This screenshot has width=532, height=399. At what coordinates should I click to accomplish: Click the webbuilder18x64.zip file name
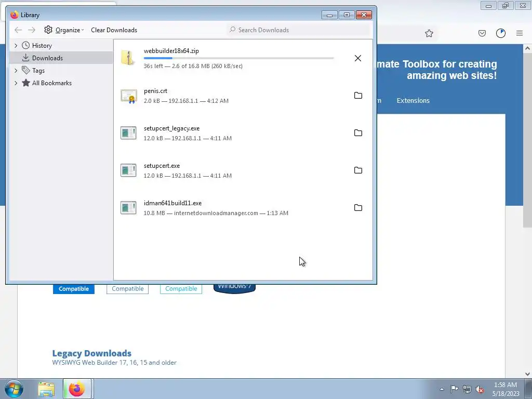pos(171,51)
